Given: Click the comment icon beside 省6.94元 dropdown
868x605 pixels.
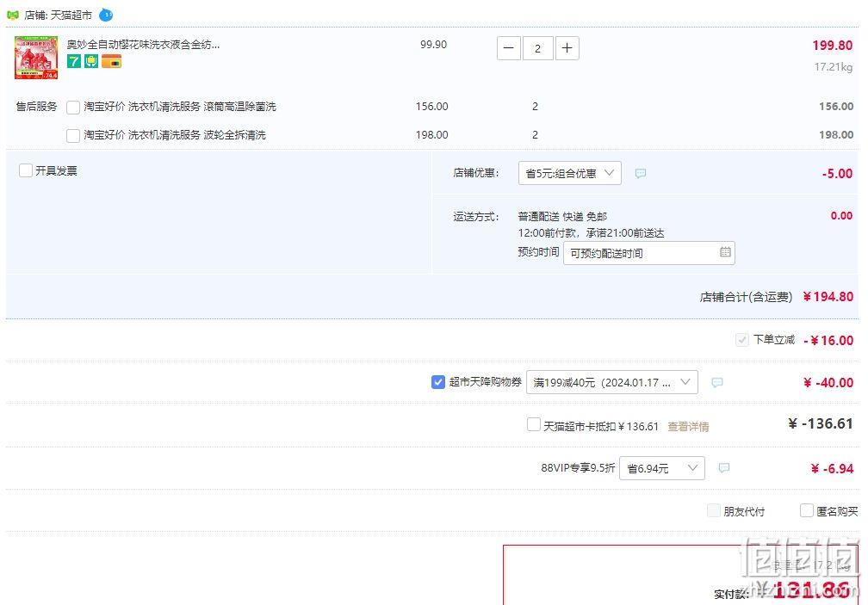Looking at the screenshot, I should pyautogui.click(x=723, y=468).
